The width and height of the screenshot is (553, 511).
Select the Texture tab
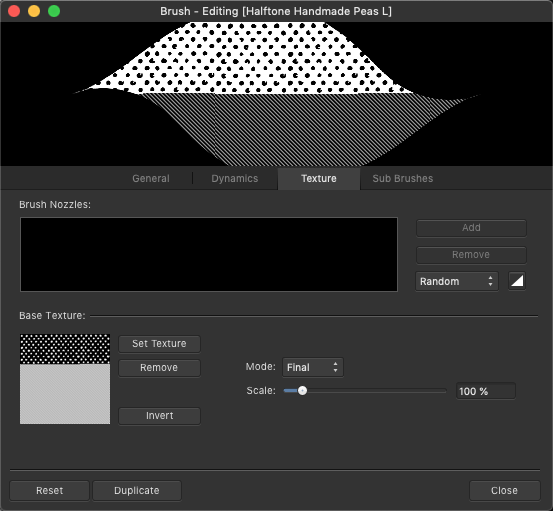319,178
